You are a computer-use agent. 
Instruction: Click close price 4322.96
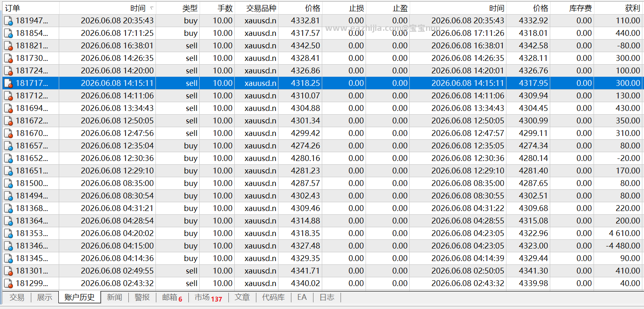coord(534,234)
